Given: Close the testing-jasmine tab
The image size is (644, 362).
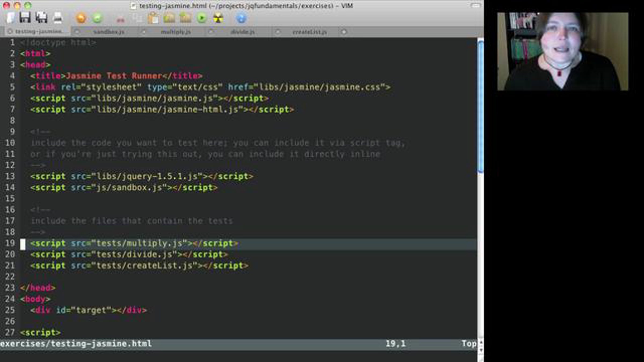Looking at the screenshot, I should coord(10,32).
